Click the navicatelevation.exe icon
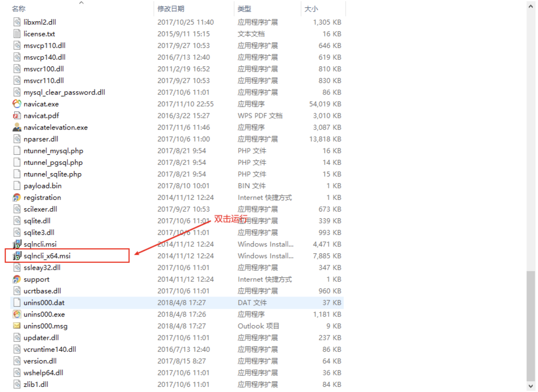The height and width of the screenshot is (392, 538). [x=17, y=127]
